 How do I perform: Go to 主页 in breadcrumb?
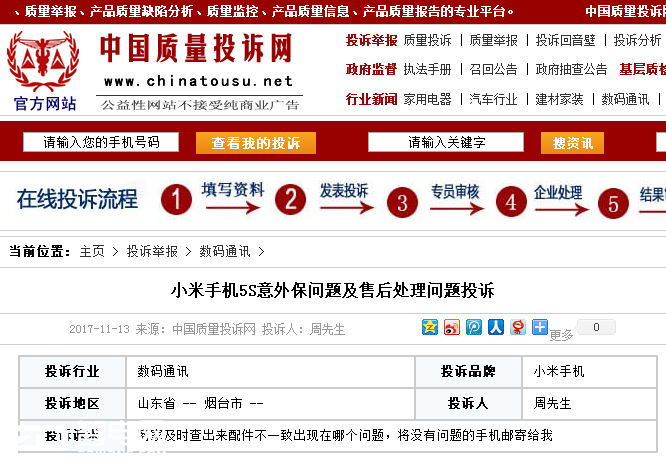click(92, 251)
